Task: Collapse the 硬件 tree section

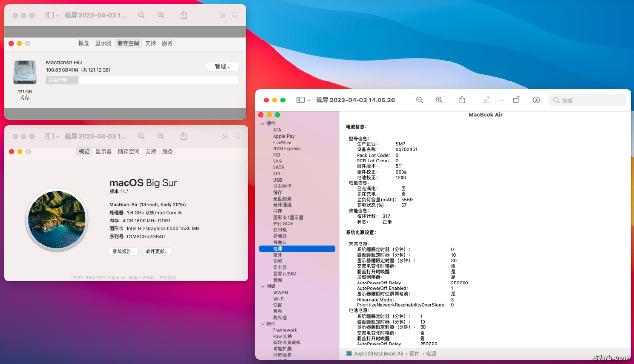Action: point(263,124)
